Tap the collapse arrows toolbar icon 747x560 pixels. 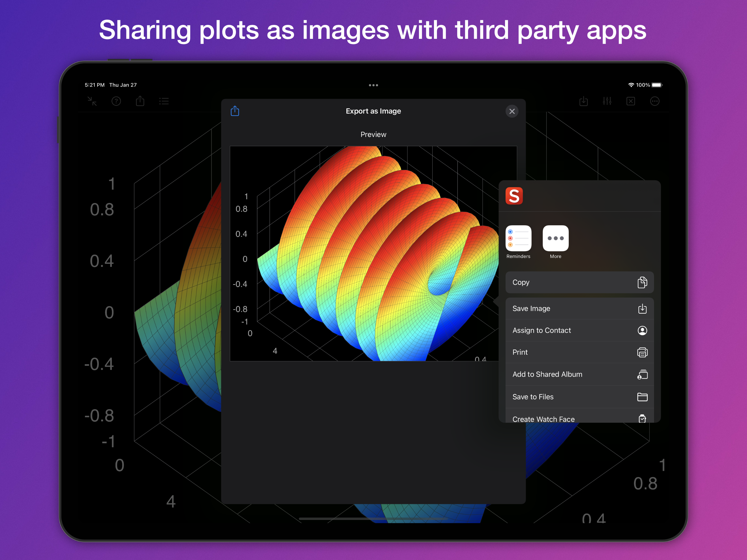[x=92, y=101]
